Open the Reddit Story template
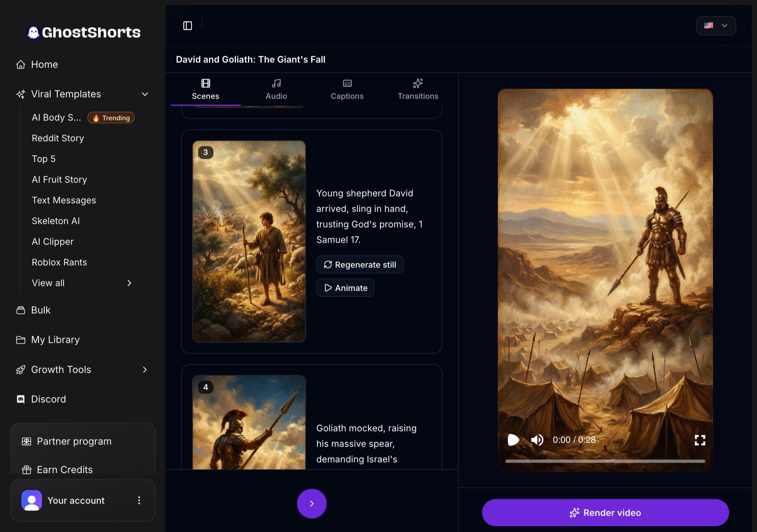The height and width of the screenshot is (532, 757). (58, 138)
